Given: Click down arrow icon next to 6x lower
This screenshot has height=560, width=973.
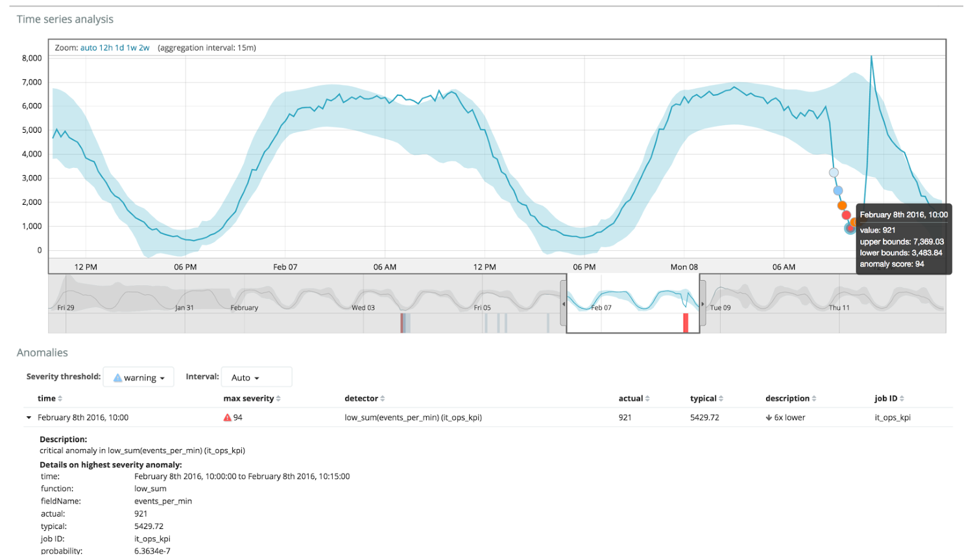Looking at the screenshot, I should click(x=769, y=418).
